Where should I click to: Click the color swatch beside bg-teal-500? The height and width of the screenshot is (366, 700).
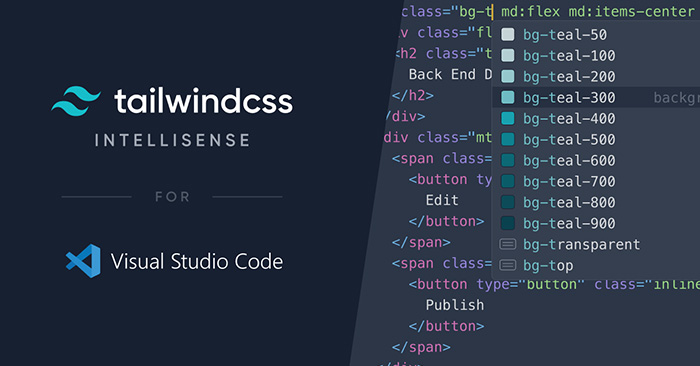pyautogui.click(x=508, y=139)
